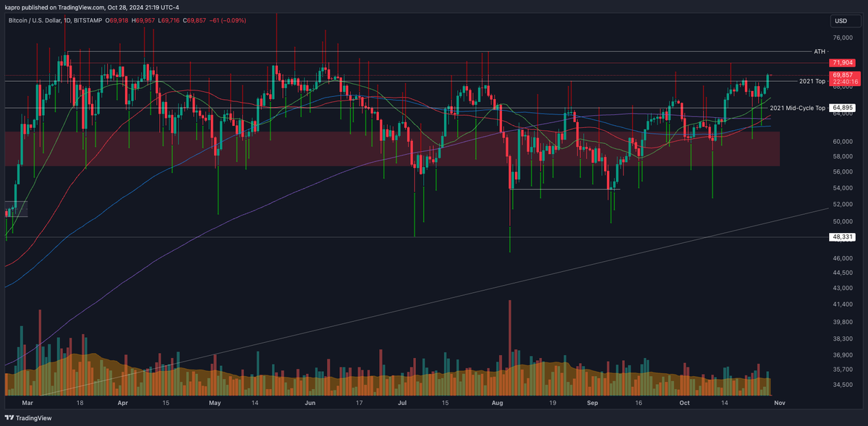The height and width of the screenshot is (426, 868).
Task: Click the 58,000 price axis label
Action: (x=841, y=156)
